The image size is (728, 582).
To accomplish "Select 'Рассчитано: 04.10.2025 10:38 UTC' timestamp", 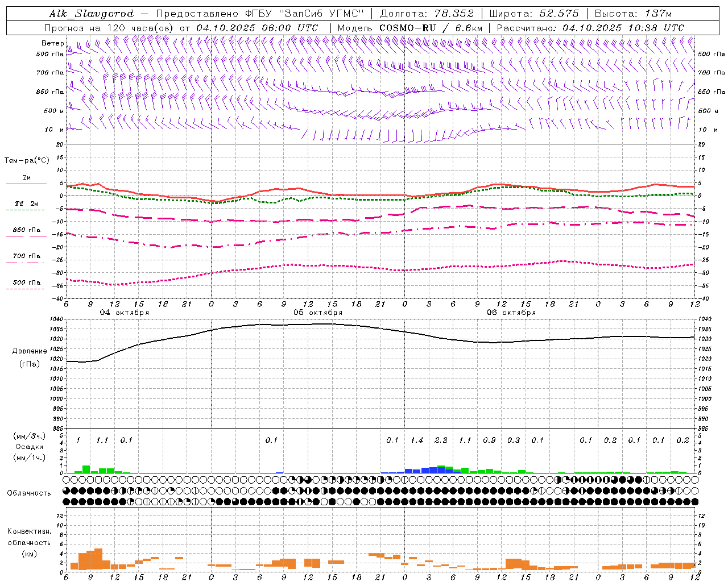I will (x=590, y=28).
